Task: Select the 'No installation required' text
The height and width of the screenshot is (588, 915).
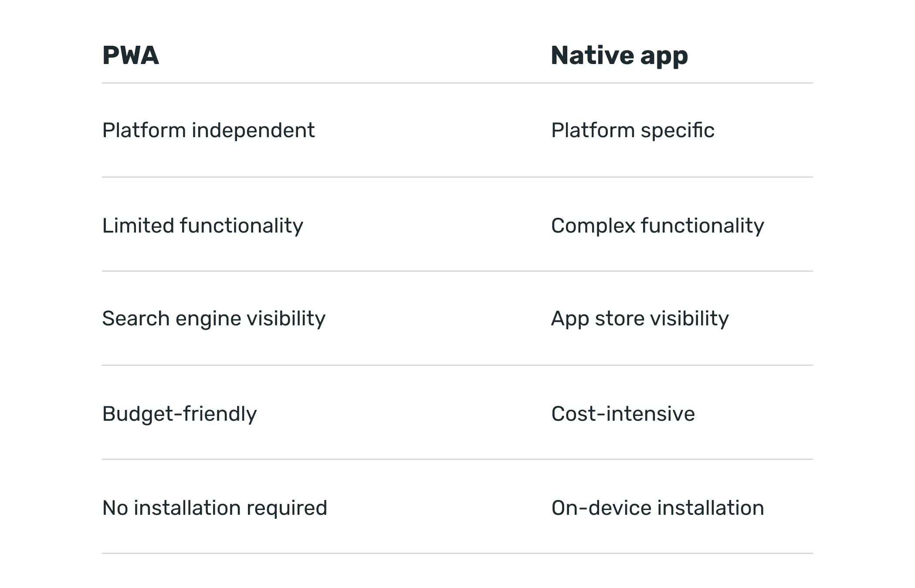Action: [x=214, y=508]
